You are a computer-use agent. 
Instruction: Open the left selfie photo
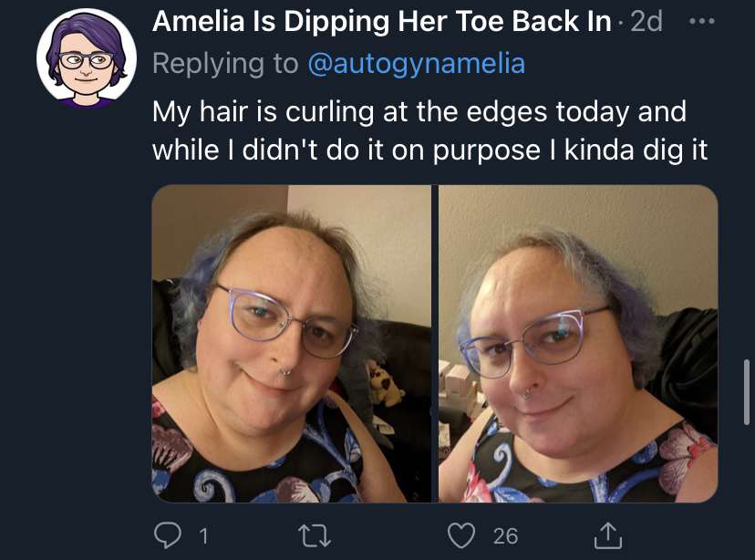(x=291, y=344)
